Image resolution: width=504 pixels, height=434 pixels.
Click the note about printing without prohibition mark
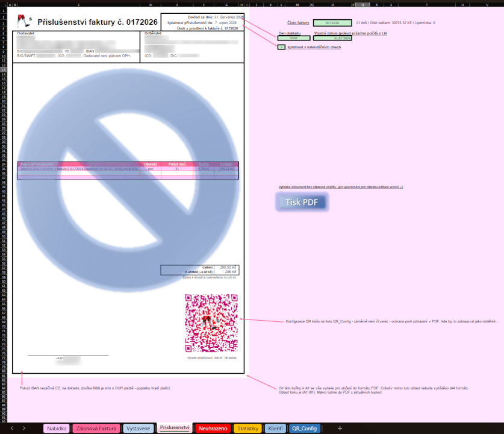pyautogui.click(x=340, y=187)
